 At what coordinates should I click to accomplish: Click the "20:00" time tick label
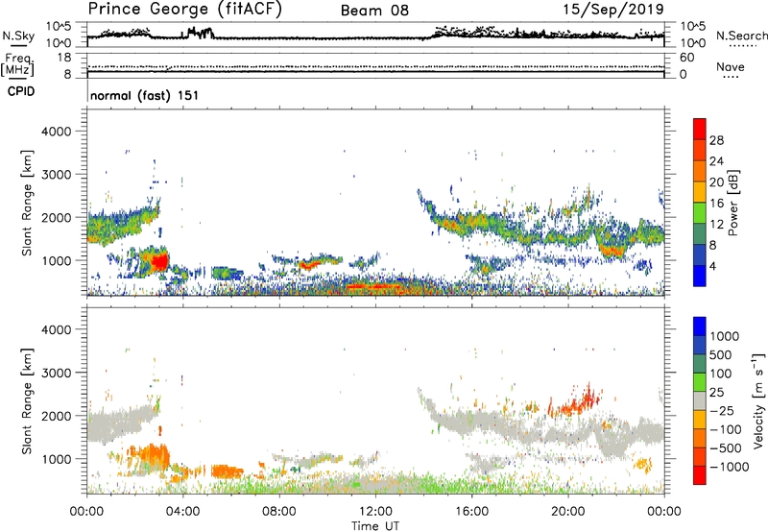click(568, 512)
